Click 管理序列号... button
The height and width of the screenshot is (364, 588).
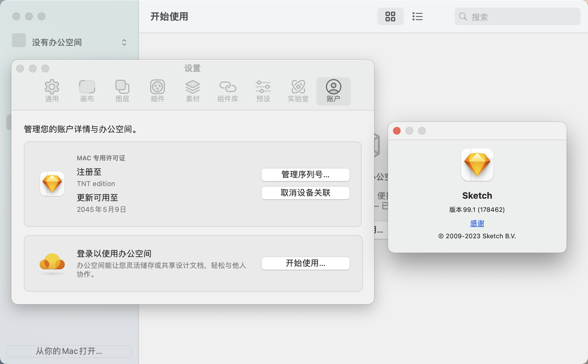[x=306, y=174]
